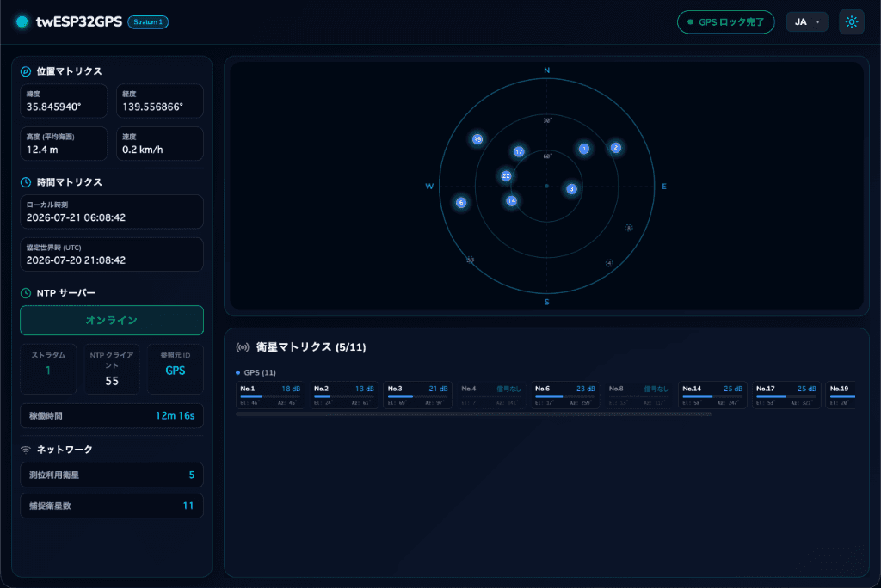Click the 参照元 ID GPS card
The width and height of the screenshot is (881, 588).
coord(176,369)
